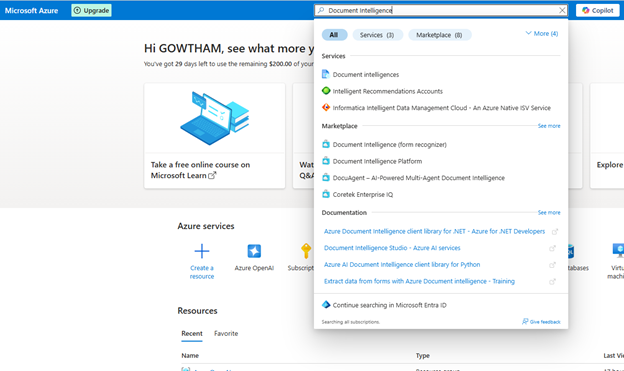Select the Services (3) filter pill
Image resolution: width=624 pixels, height=371 pixels.
coord(377,35)
